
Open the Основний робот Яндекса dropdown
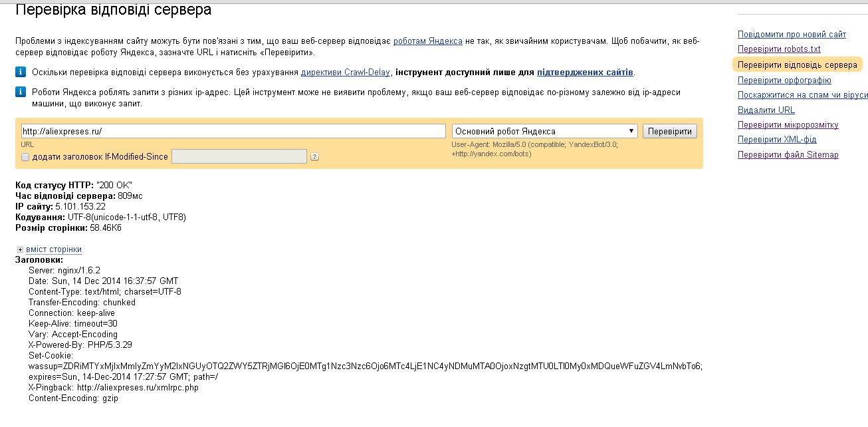point(544,131)
